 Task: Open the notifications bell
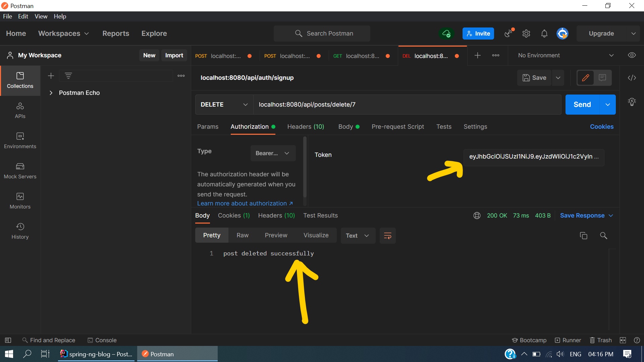(544, 34)
